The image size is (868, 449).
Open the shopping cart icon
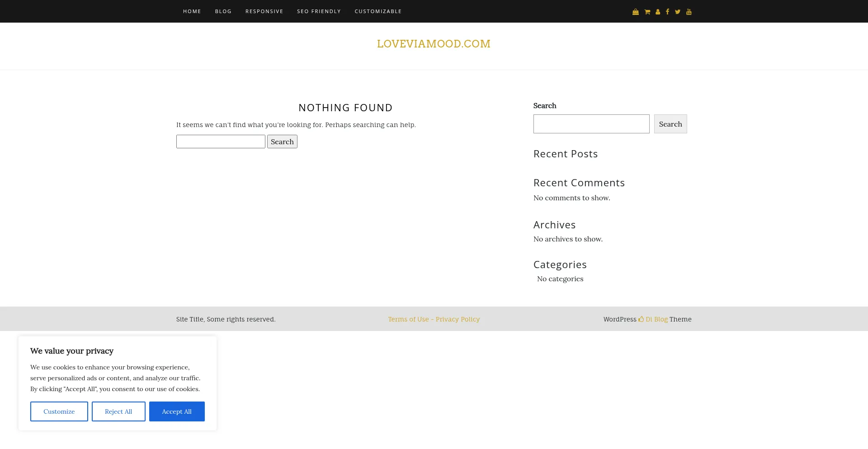[x=647, y=12]
